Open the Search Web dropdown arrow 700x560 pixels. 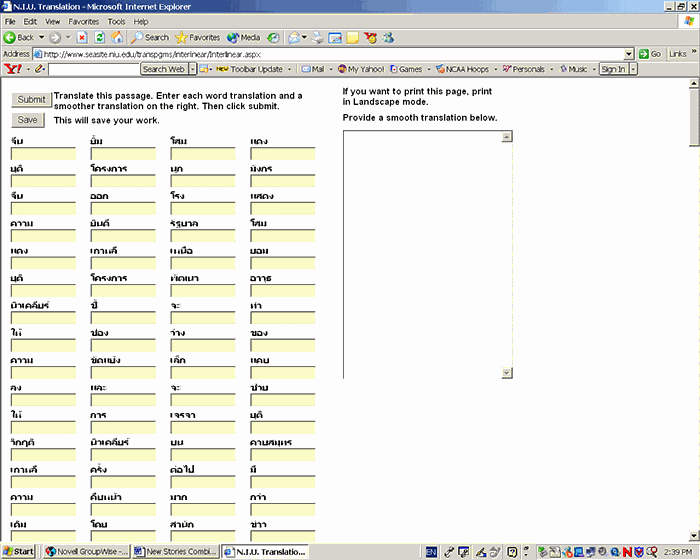coord(192,69)
